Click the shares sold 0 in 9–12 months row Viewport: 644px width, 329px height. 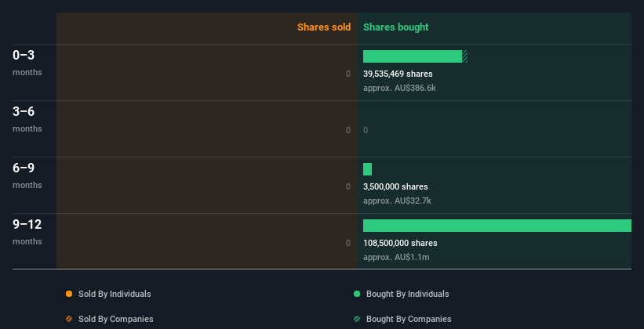pos(348,244)
